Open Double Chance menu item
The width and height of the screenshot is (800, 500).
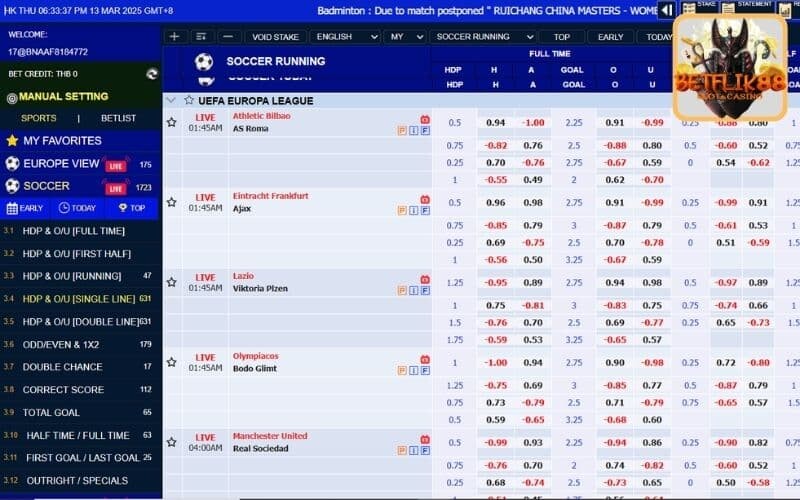(x=81, y=367)
